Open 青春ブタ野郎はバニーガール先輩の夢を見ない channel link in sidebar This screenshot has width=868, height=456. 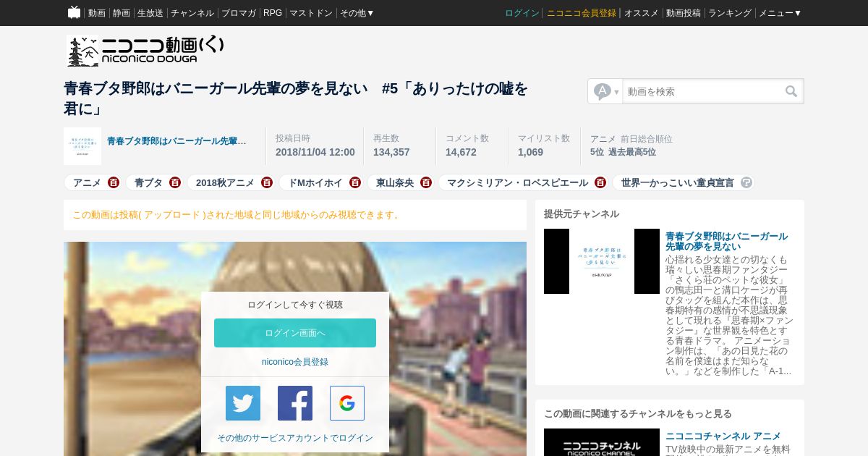pos(726,242)
